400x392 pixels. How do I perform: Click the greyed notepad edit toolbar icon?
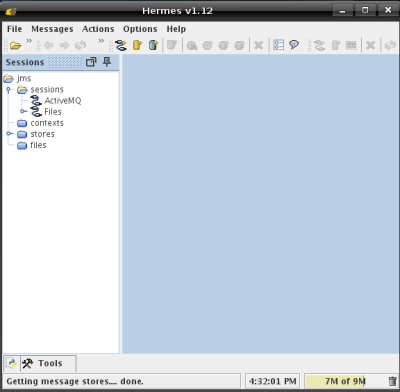(172, 45)
